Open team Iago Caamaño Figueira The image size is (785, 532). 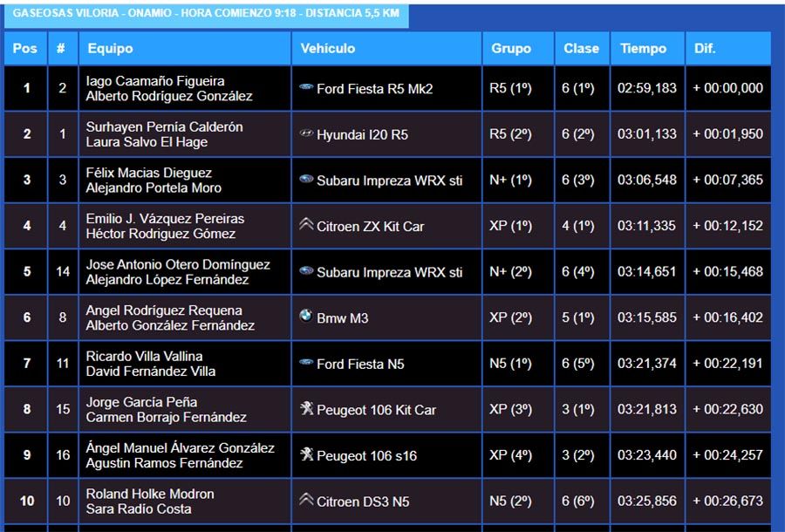(155, 81)
